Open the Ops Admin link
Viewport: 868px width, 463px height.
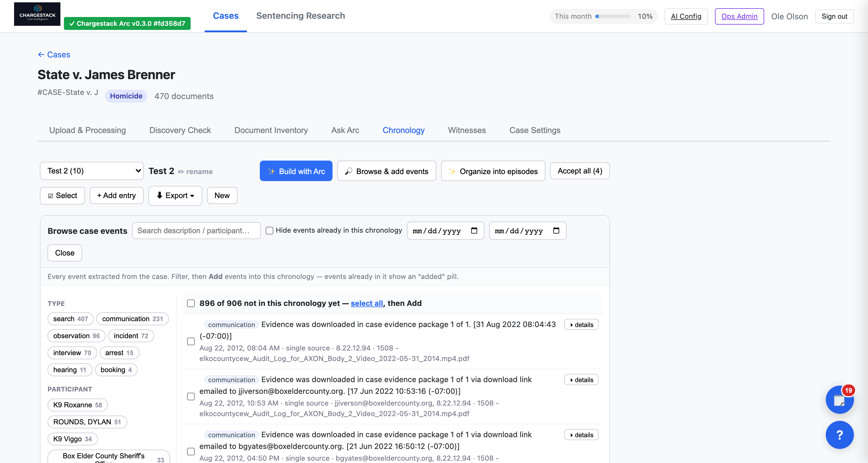(739, 16)
